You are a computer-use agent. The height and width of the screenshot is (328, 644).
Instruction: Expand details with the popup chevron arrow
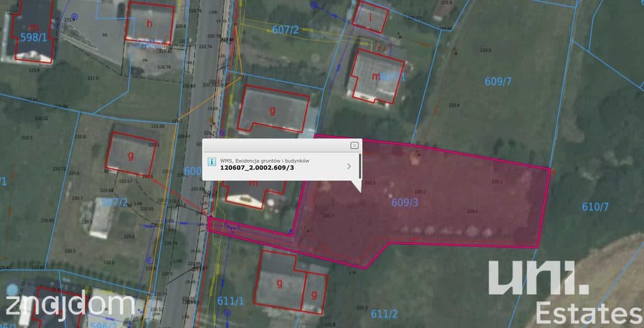click(x=348, y=166)
